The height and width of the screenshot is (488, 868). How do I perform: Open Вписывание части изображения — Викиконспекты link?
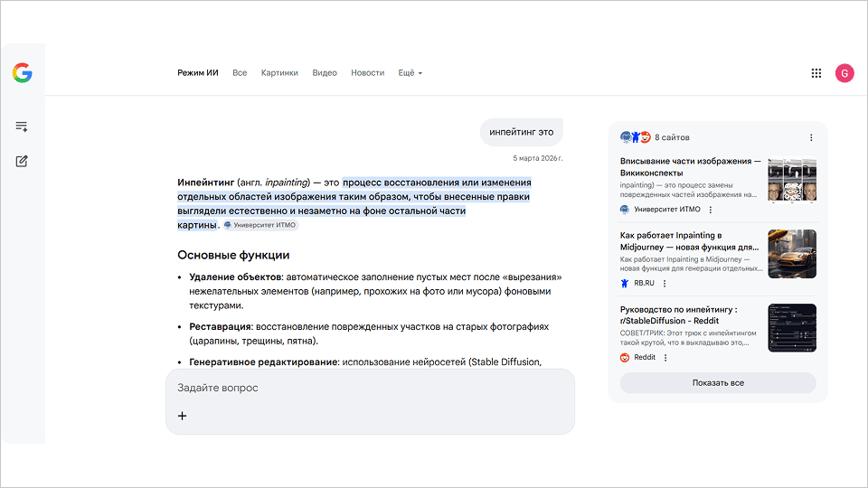point(690,166)
